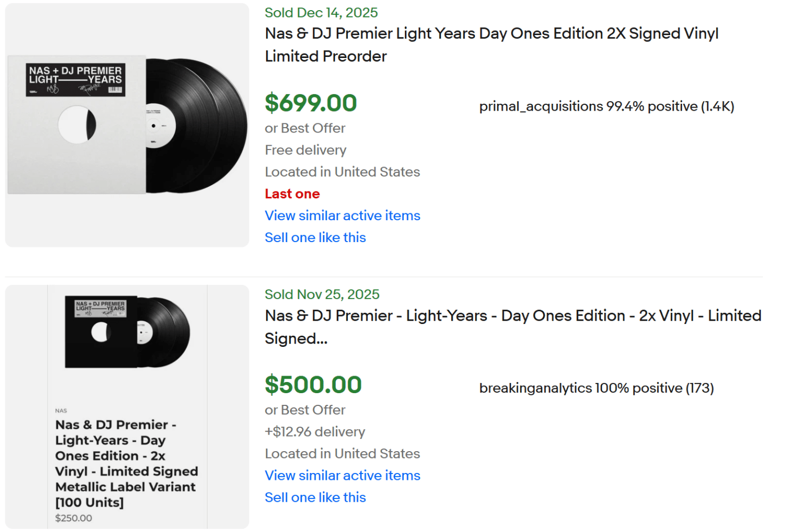The image size is (798, 532).
Task: Select Sell one like this under the first listing
Action: coord(315,237)
